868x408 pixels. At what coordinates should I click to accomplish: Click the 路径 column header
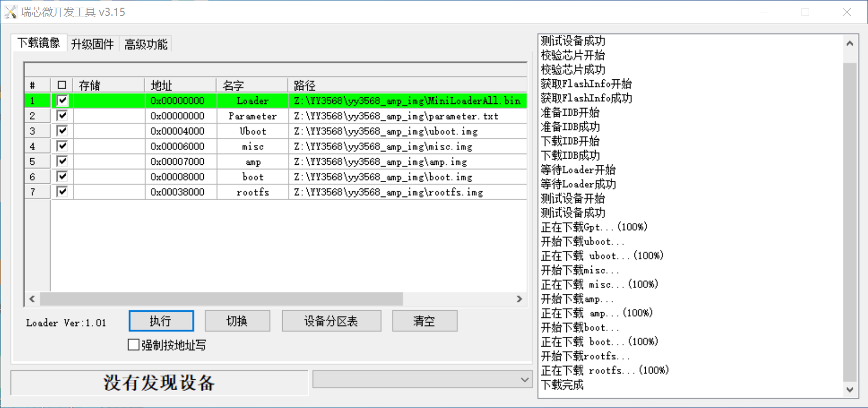pyautogui.click(x=408, y=85)
